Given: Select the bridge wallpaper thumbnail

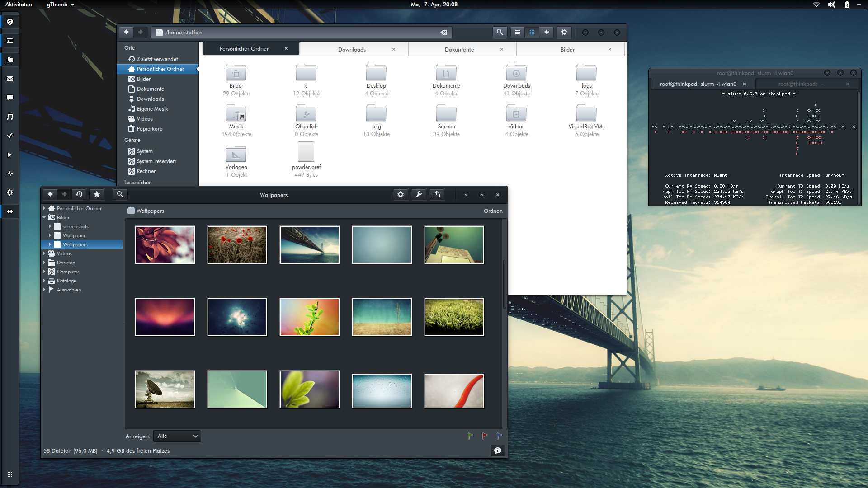Looking at the screenshot, I should (310, 245).
